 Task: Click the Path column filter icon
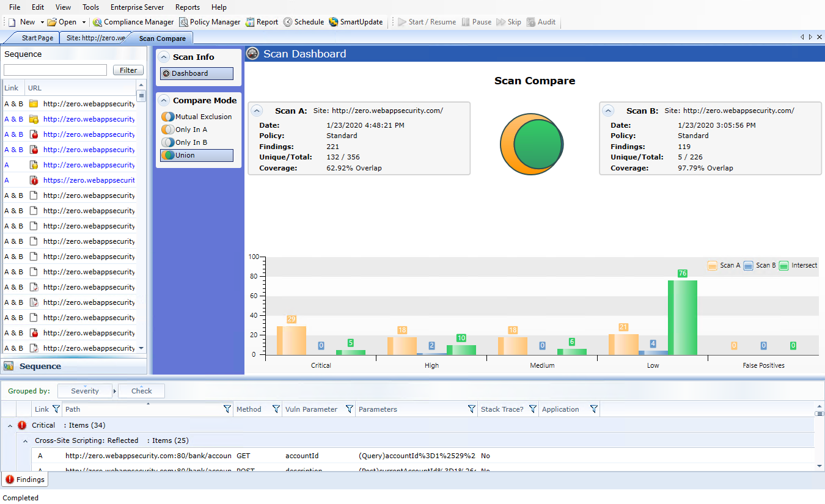point(227,409)
